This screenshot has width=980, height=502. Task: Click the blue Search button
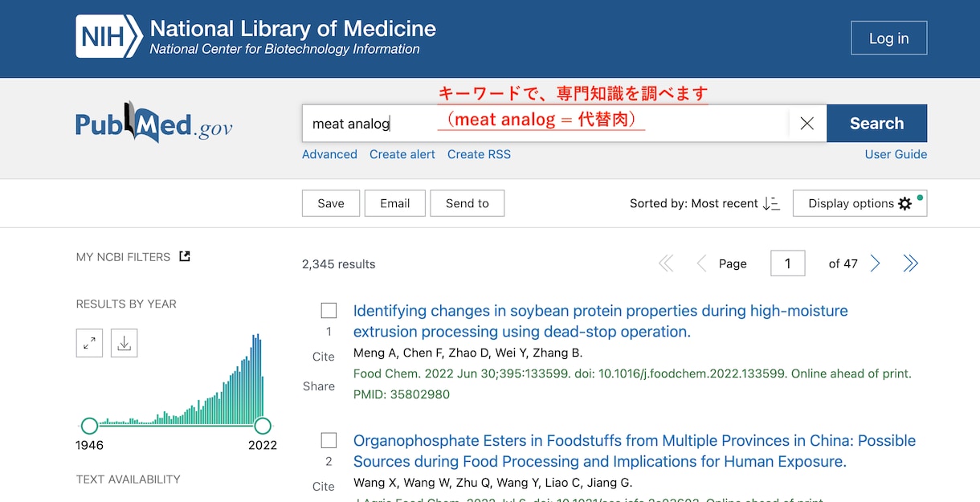click(876, 124)
